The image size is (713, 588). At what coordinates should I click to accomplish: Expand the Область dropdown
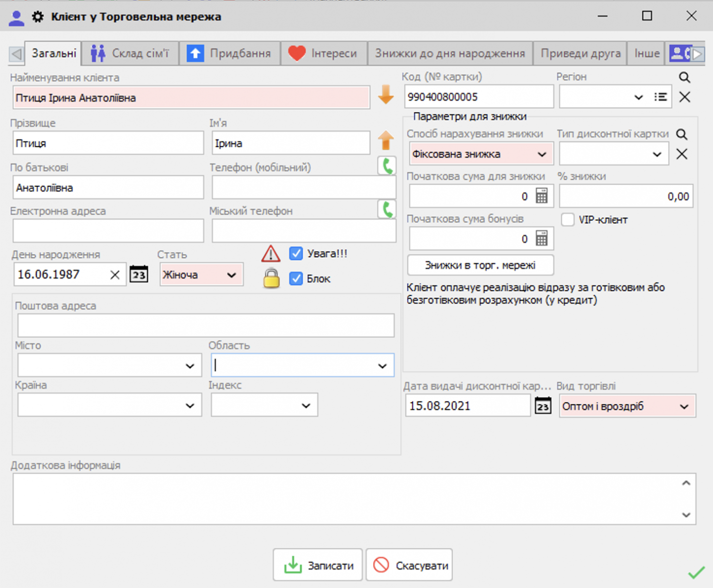tap(382, 366)
